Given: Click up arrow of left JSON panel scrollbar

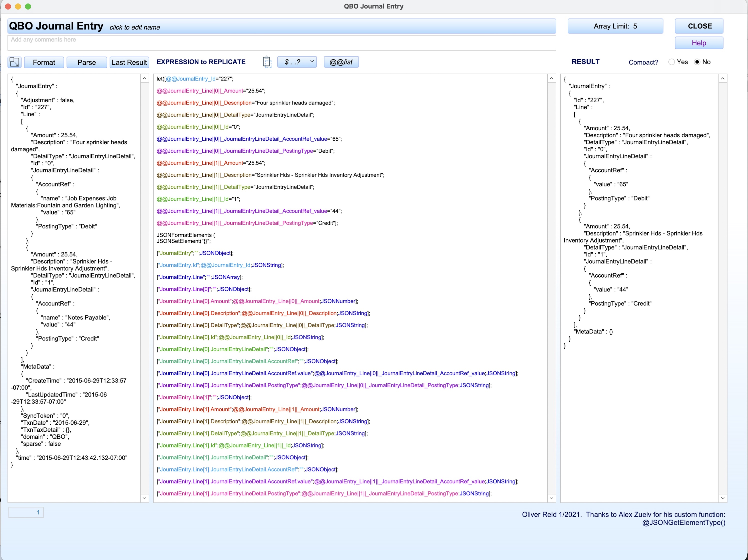Looking at the screenshot, I should (144, 79).
